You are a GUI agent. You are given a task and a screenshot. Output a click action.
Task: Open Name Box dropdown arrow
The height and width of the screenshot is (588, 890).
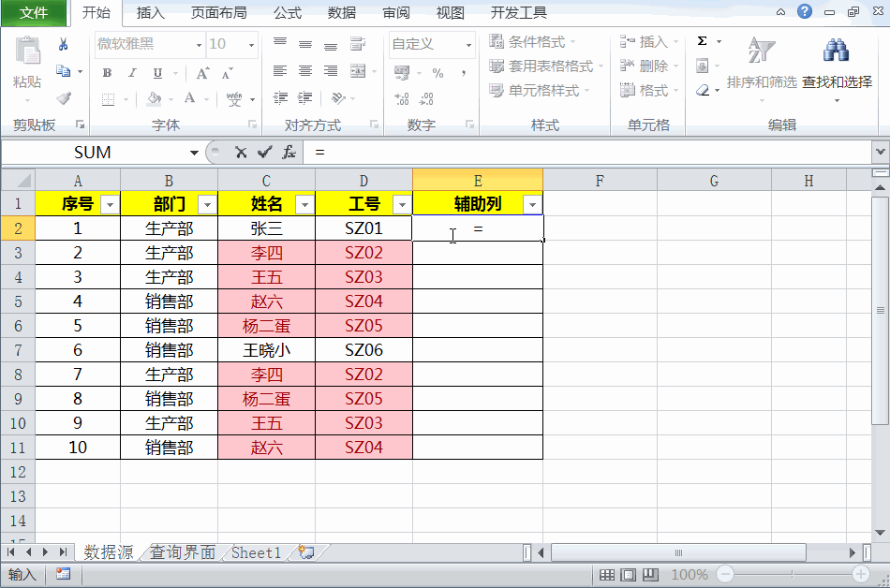pos(194,153)
